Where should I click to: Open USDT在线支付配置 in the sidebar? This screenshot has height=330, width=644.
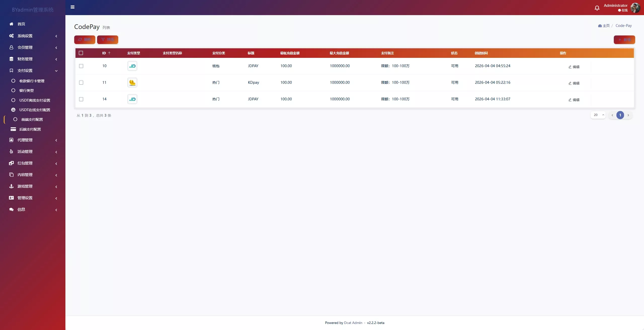tap(35, 110)
